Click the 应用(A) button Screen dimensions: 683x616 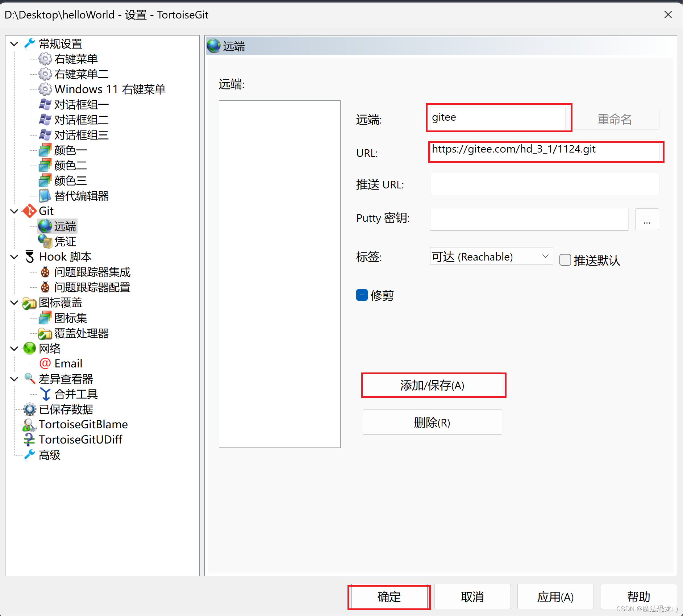pyautogui.click(x=555, y=596)
